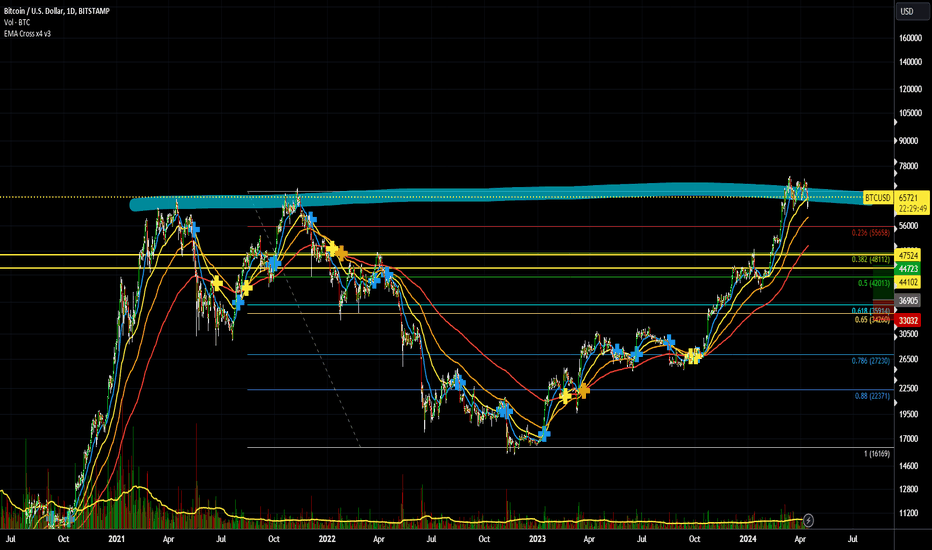Click the EMA Cross x4 v3 indicator legend
932x550 pixels.
[27, 34]
